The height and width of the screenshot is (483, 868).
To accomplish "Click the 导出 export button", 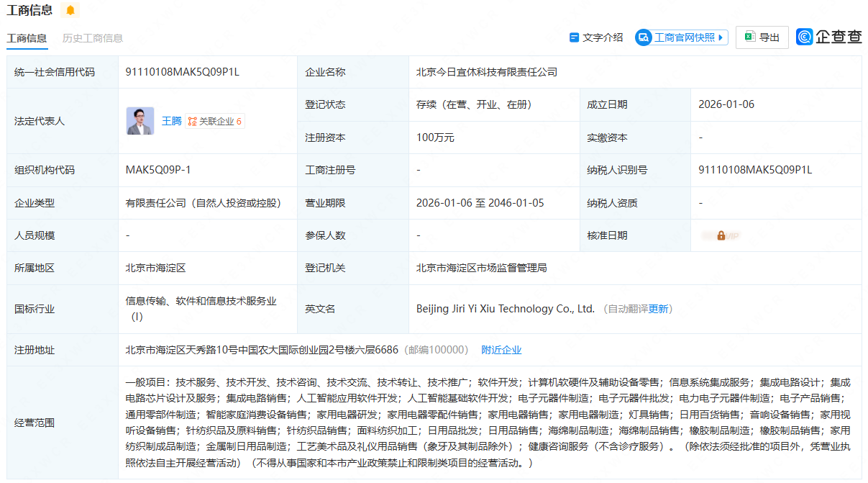I will click(762, 37).
